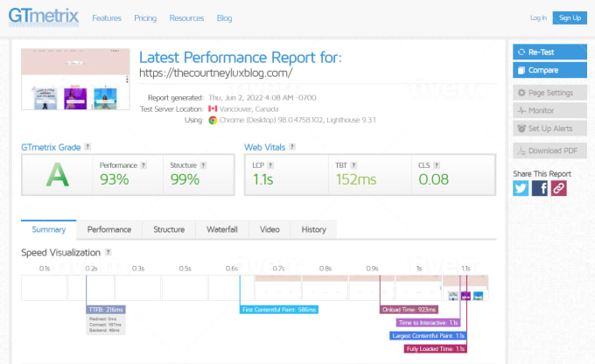Click the First Contentful Paint marker
The width and height of the screenshot is (595, 364).
click(x=279, y=310)
